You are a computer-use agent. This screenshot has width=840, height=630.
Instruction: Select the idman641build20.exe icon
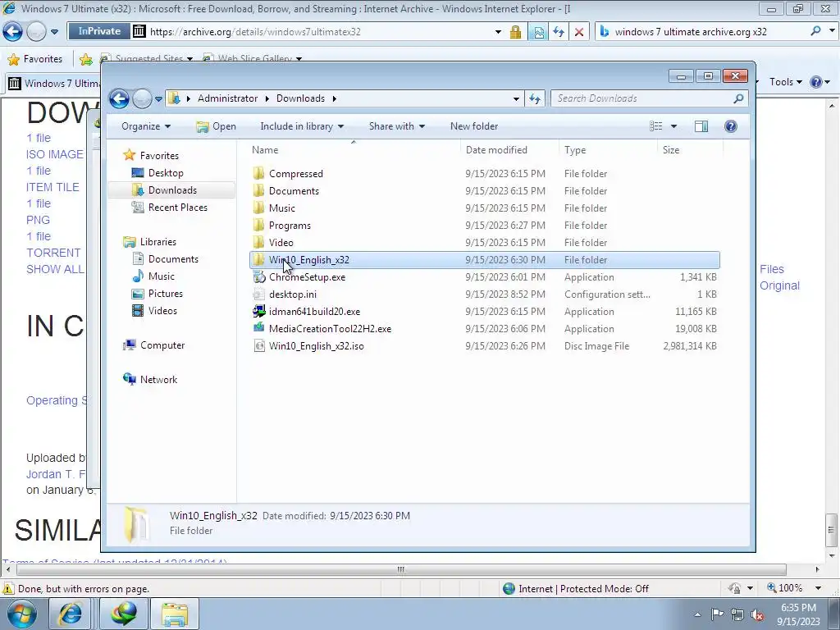259,311
